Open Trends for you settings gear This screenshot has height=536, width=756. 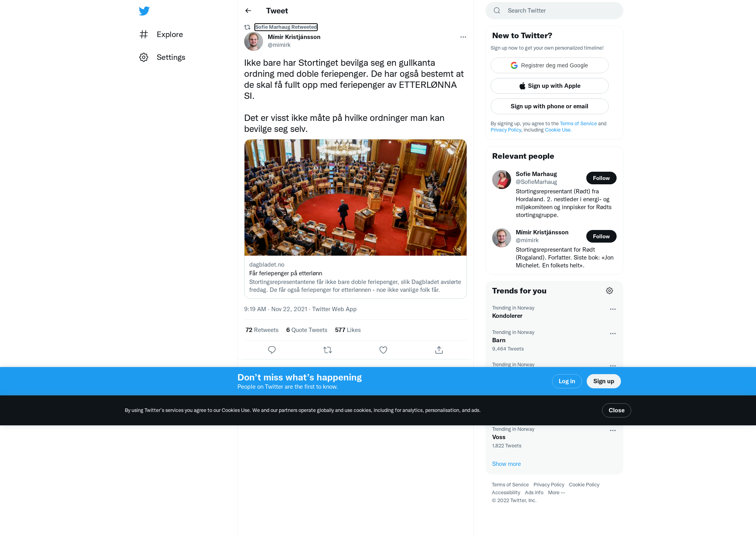pyautogui.click(x=610, y=291)
